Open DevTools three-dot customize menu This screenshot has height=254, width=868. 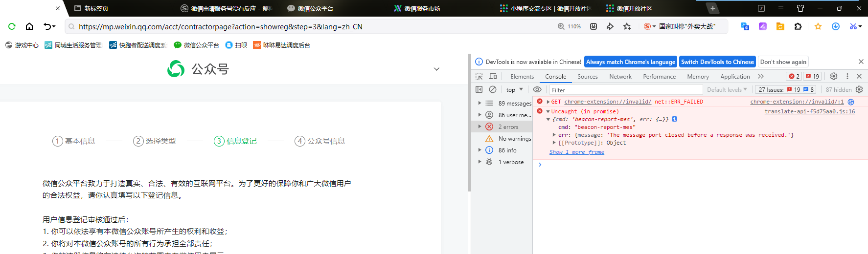click(x=847, y=76)
